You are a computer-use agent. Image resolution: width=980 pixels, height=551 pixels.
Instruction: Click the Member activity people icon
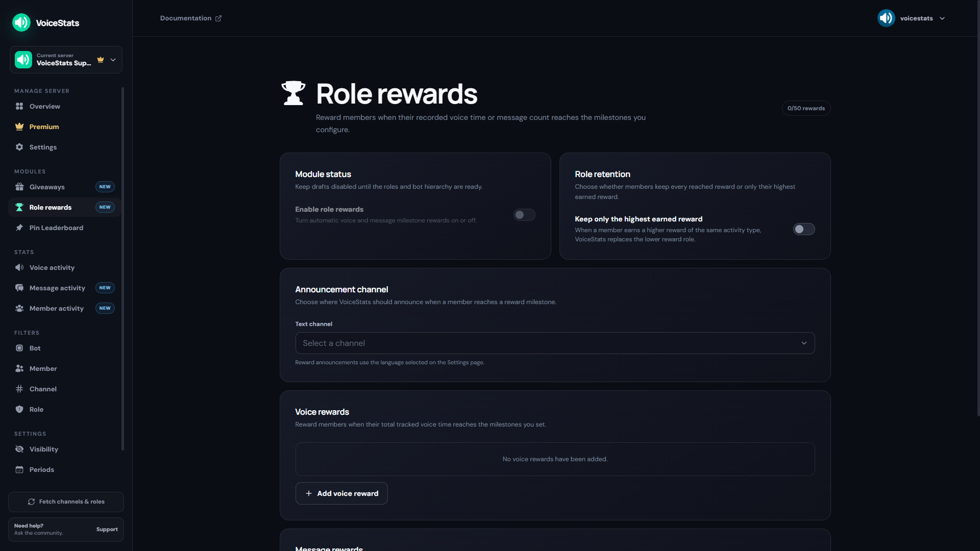[19, 308]
